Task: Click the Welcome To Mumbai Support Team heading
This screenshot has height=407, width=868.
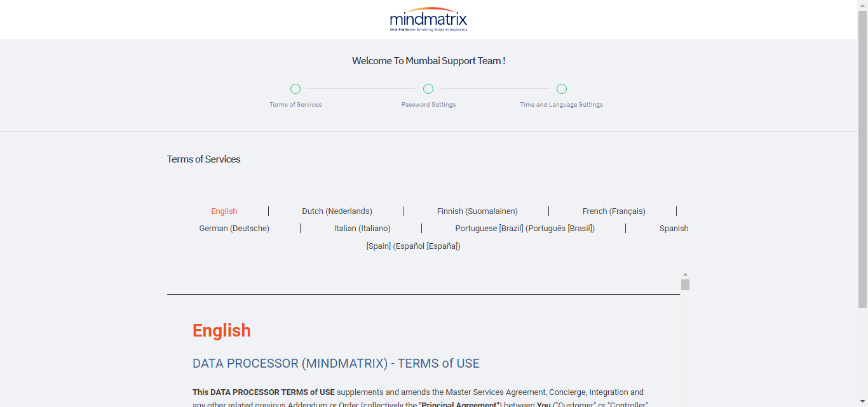Action: (x=429, y=61)
